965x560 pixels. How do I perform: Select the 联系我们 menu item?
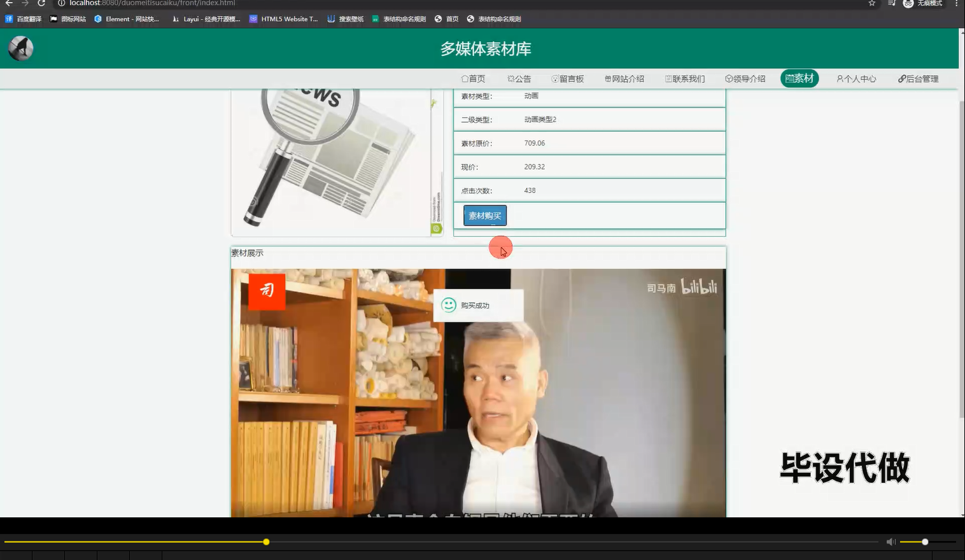(685, 78)
